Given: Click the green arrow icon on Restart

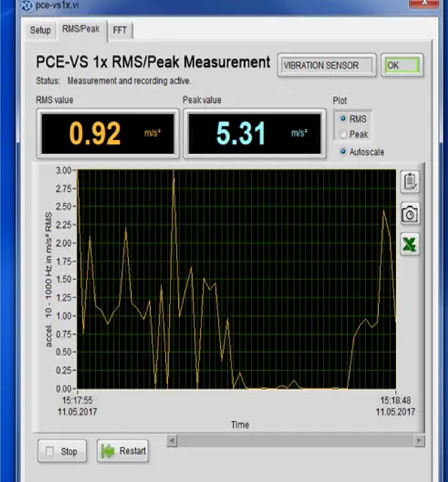Looking at the screenshot, I should [108, 451].
